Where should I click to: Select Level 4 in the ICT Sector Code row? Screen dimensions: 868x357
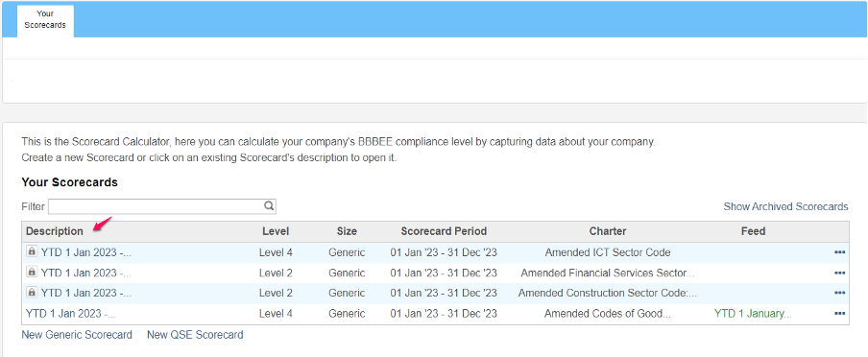pyautogui.click(x=276, y=252)
